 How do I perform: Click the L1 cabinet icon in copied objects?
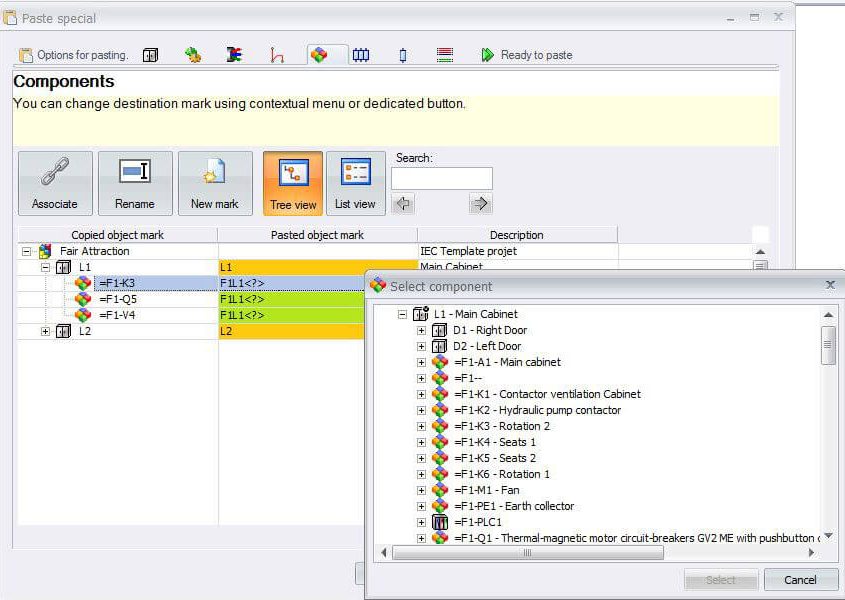(x=64, y=267)
